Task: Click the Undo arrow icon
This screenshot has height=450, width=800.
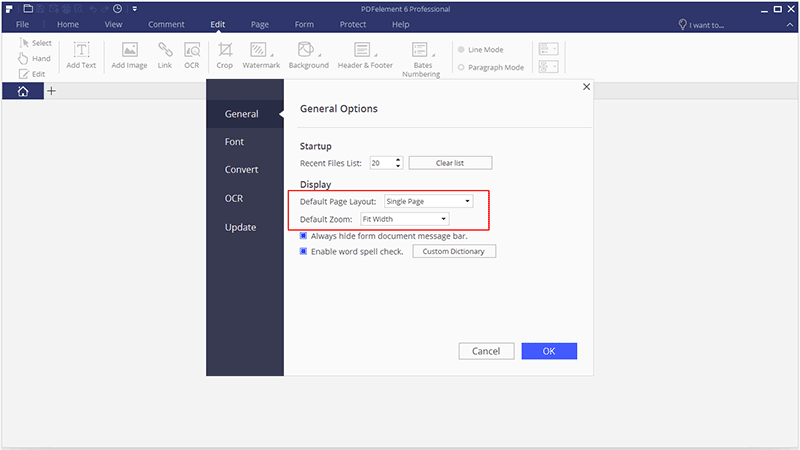Action: click(93, 9)
